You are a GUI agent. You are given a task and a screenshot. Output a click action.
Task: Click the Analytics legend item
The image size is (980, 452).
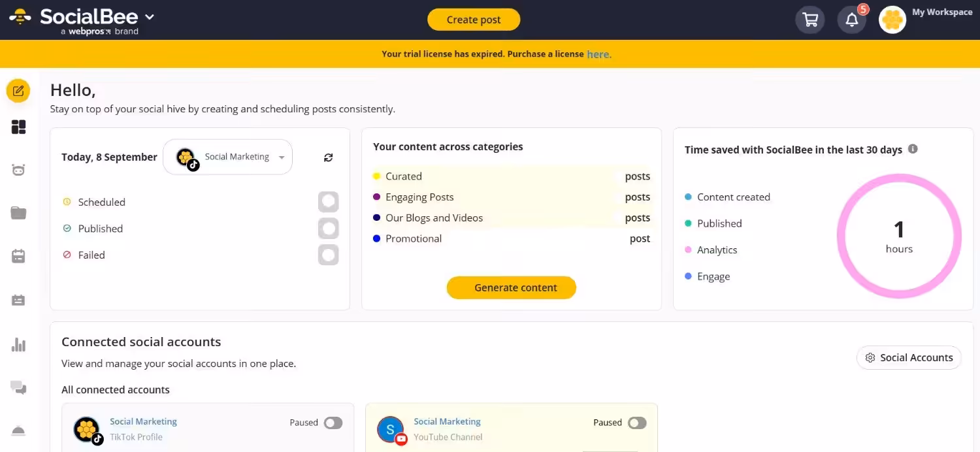[x=711, y=250]
